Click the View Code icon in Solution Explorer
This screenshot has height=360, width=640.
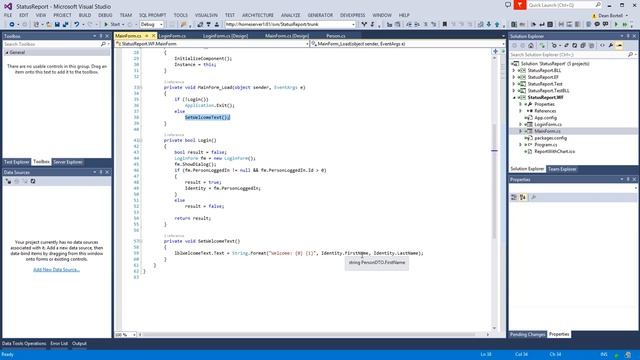point(602,45)
